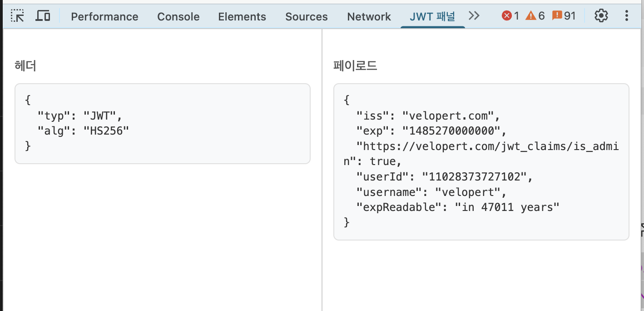Activate the inspect element picker icon

[18, 16]
